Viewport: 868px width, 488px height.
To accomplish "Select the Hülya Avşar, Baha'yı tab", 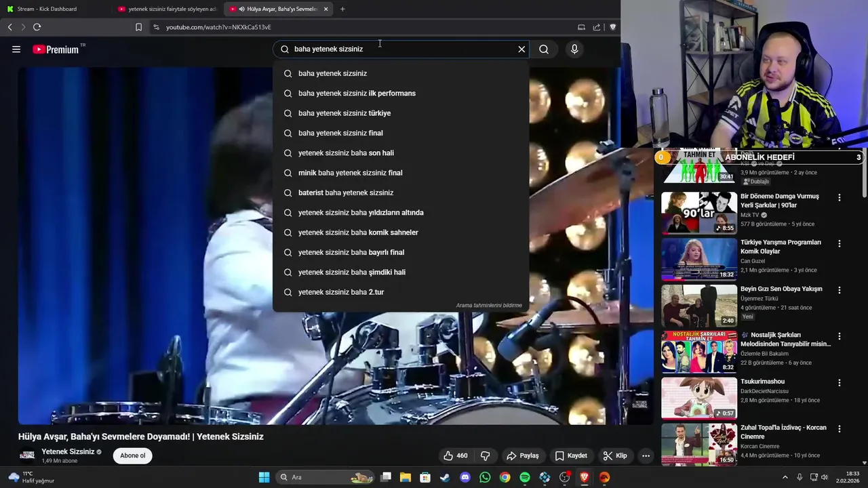I will 278,9.
